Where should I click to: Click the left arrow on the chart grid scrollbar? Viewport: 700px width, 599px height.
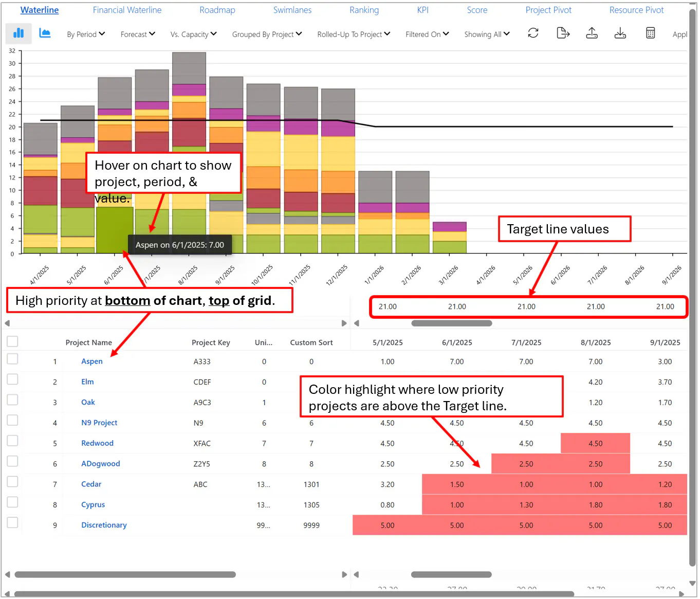coord(7,323)
